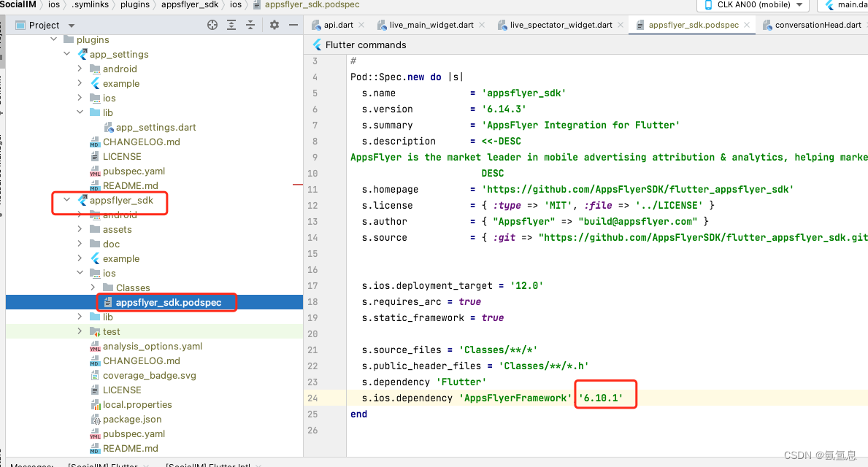This screenshot has height=467, width=868.
Task: Select coverage_badge.svg file
Action: point(150,375)
